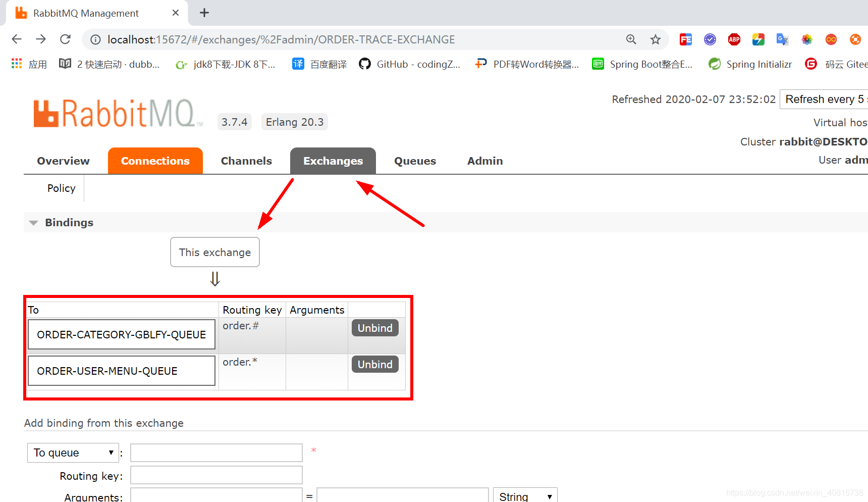
Task: Open the red FE extension icon
Action: tap(686, 39)
